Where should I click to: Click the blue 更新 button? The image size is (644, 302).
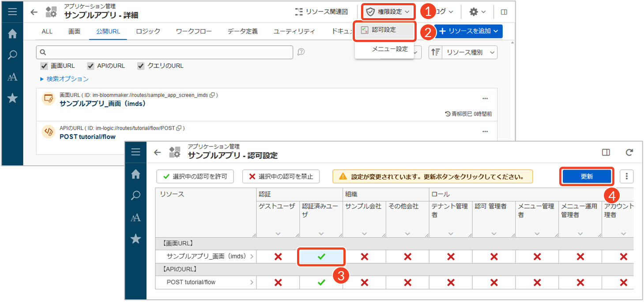tap(587, 176)
